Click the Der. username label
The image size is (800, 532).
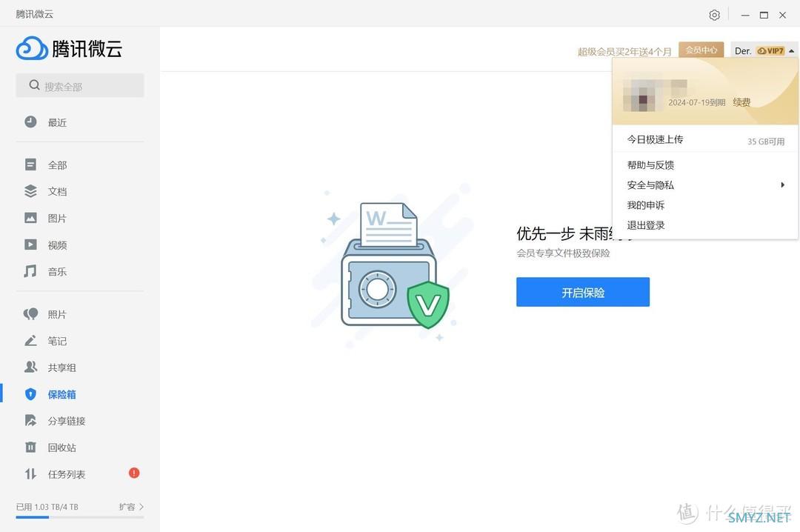pyautogui.click(x=743, y=51)
